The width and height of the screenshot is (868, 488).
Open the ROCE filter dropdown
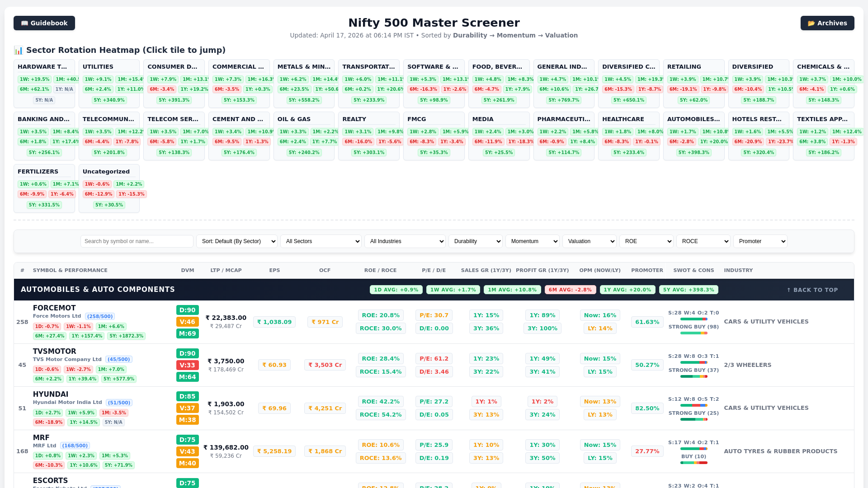703,241
